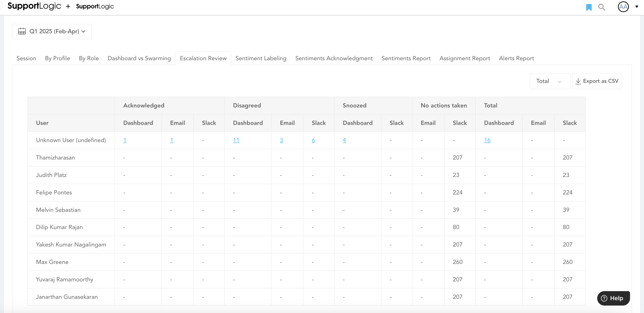Export the table as CSV
Screen dimensions: 644x313
[x=597, y=81]
